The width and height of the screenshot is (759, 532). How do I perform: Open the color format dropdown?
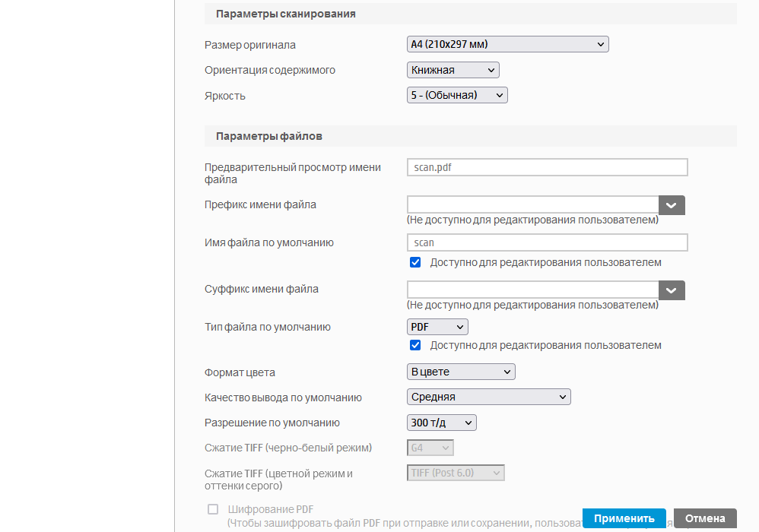[461, 372]
